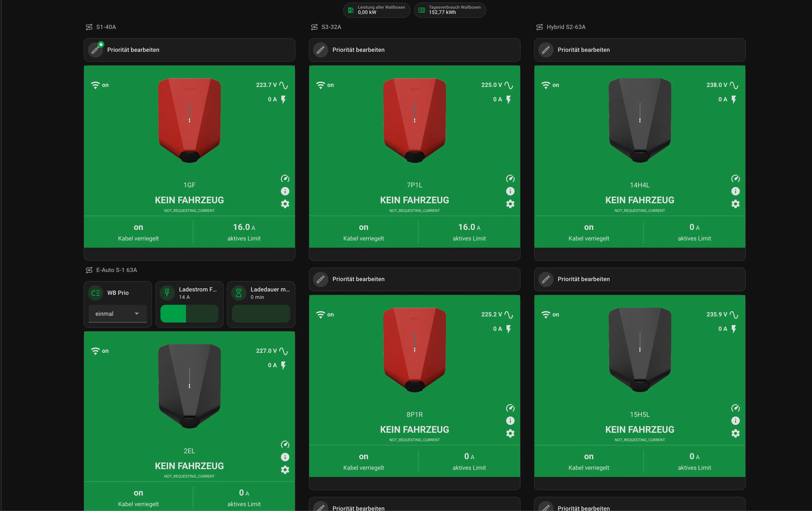The image size is (812, 511).
Task: Click the Hybrid S2-63A header icon
Action: (x=540, y=27)
